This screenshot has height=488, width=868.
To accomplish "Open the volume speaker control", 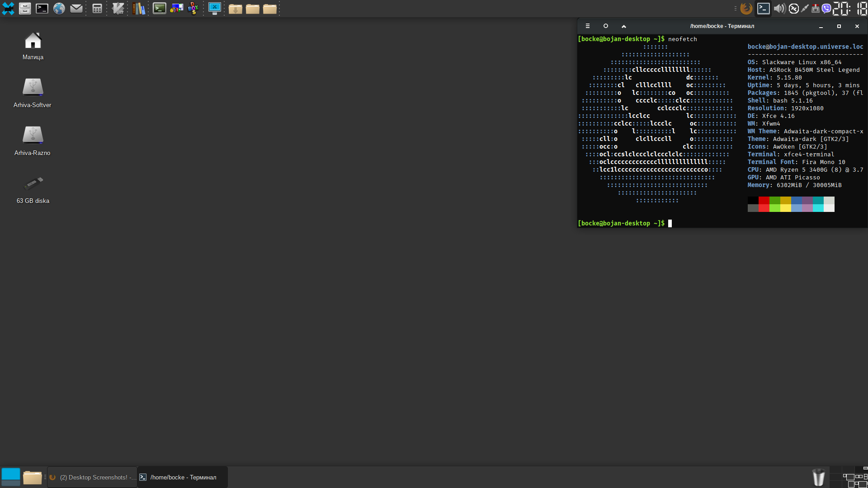I will (x=779, y=9).
